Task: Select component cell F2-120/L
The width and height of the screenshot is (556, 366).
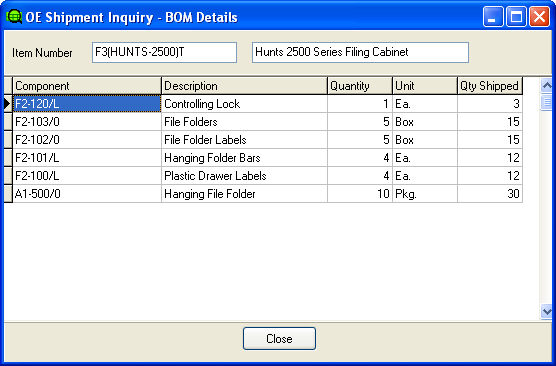Action: coord(87,104)
